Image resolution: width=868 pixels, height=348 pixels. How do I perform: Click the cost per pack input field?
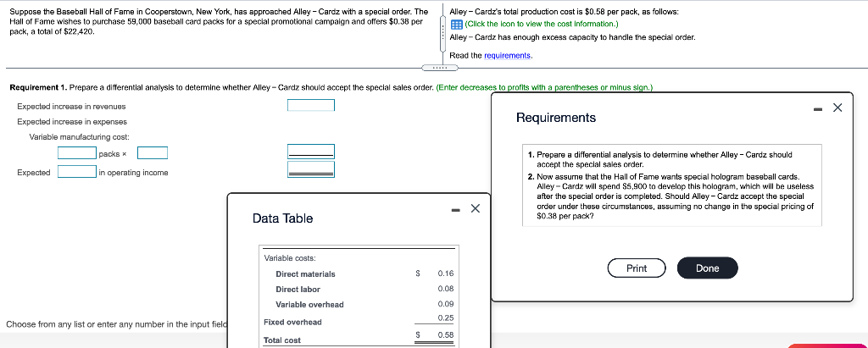click(x=153, y=152)
